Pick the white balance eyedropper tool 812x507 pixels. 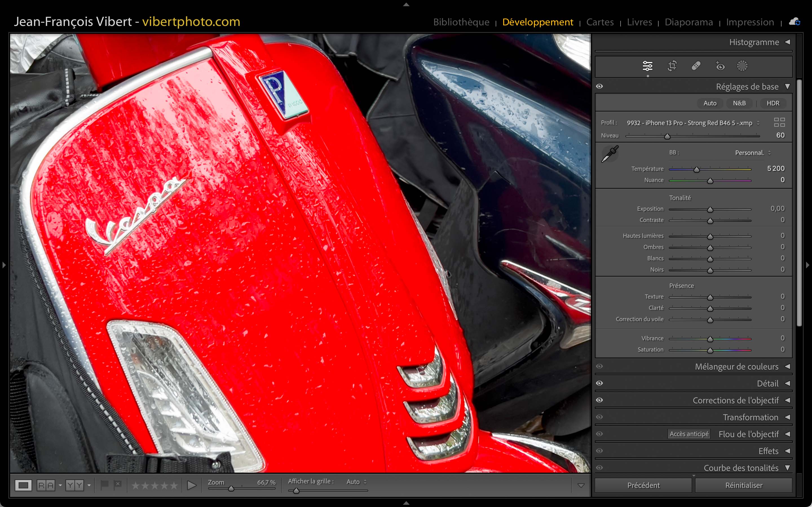pos(610,154)
